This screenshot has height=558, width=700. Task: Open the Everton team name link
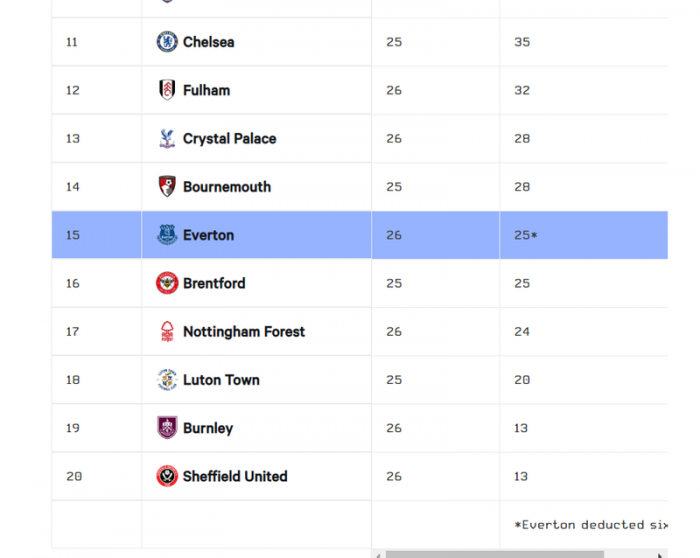[209, 235]
